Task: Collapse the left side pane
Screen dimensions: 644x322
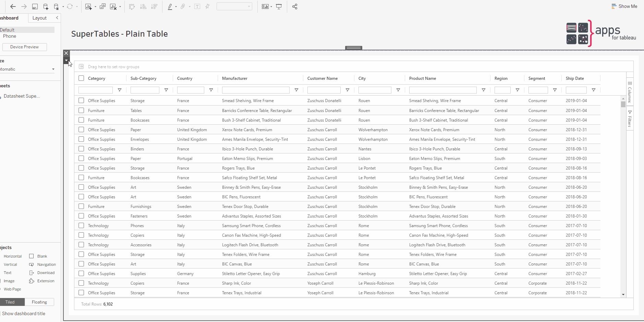Action: click(57, 18)
